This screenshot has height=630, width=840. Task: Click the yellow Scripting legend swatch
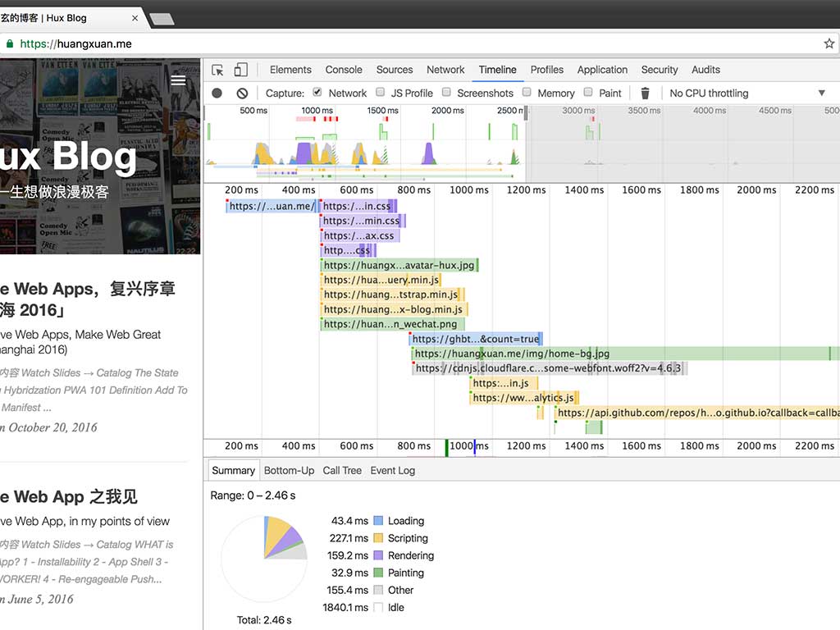pos(378,538)
